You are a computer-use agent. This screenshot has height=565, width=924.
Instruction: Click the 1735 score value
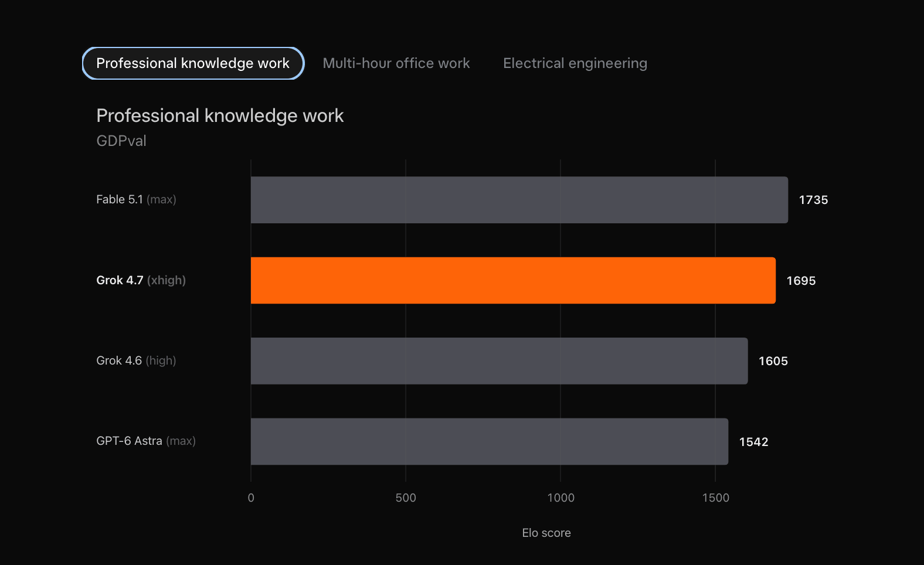pos(814,200)
